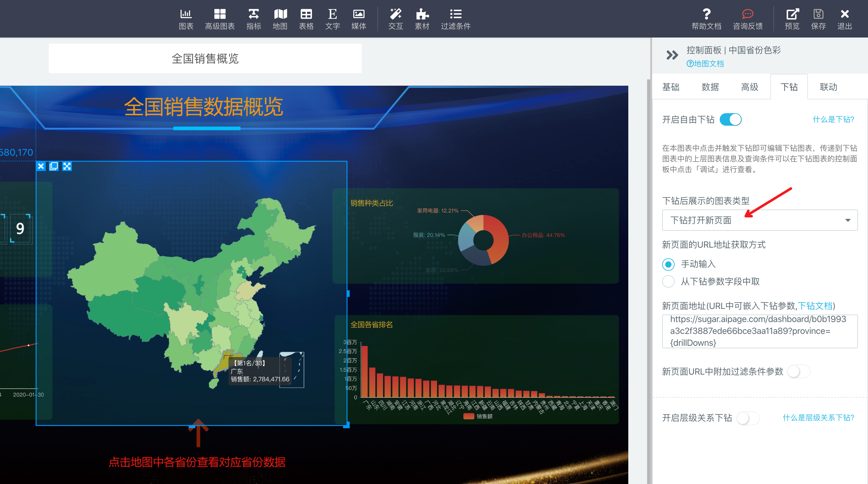868x484 pixels.
Task: Copy the selected map widget
Action: pyautogui.click(x=54, y=166)
